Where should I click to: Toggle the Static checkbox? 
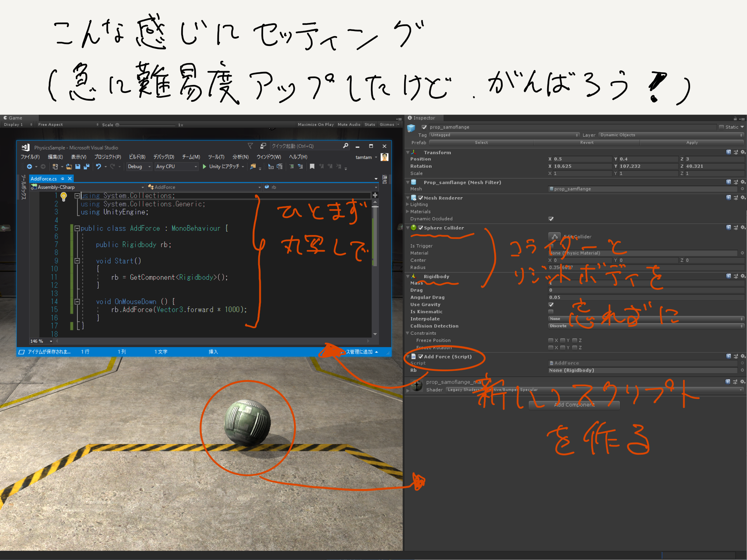(x=721, y=127)
